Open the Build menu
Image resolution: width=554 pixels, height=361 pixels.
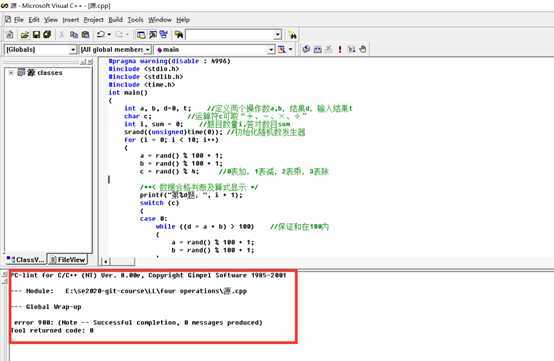pyautogui.click(x=115, y=20)
